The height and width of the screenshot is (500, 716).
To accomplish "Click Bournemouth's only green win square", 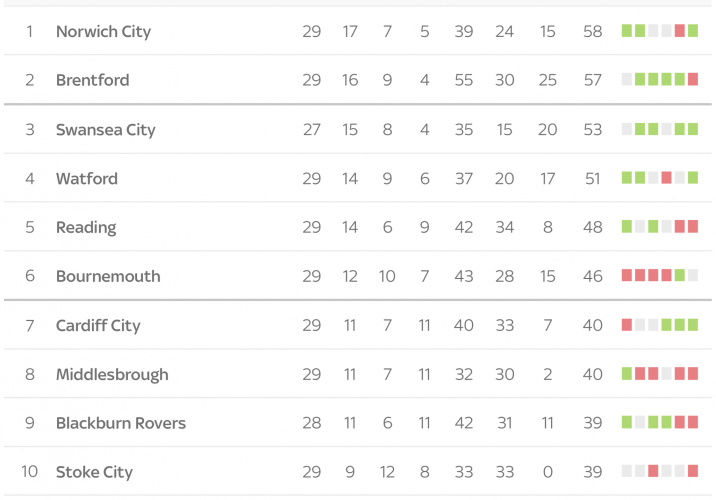I will pyautogui.click(x=680, y=276).
